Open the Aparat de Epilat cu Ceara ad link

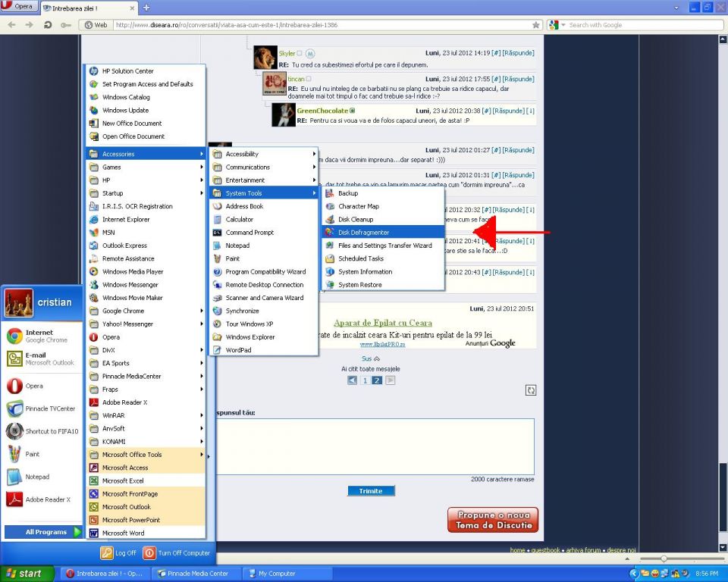click(x=382, y=323)
